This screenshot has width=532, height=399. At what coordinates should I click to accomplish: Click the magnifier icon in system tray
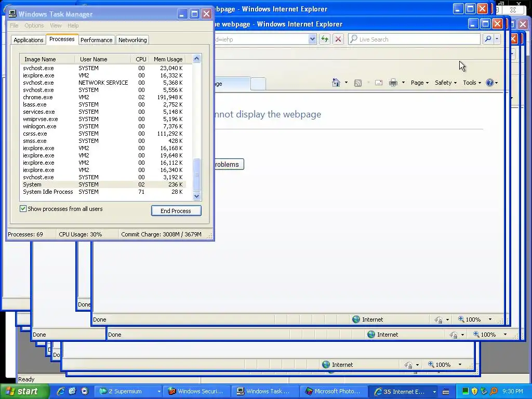(x=494, y=391)
